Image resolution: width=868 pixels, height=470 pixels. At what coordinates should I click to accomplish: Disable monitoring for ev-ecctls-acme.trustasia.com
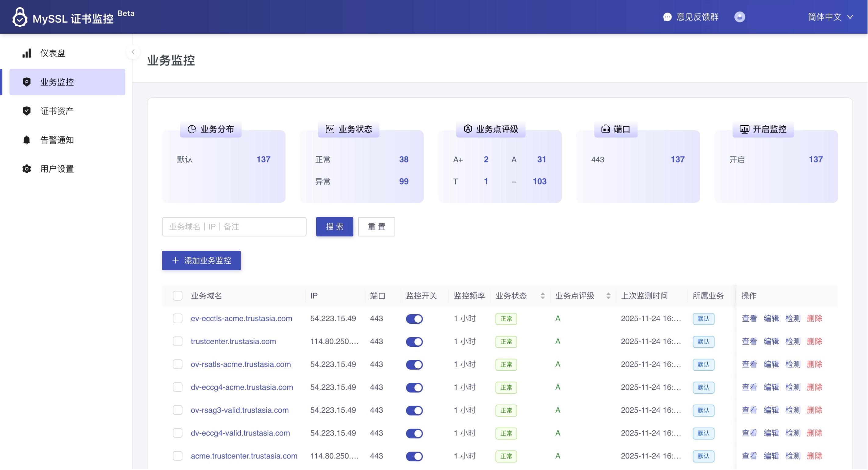(414, 319)
